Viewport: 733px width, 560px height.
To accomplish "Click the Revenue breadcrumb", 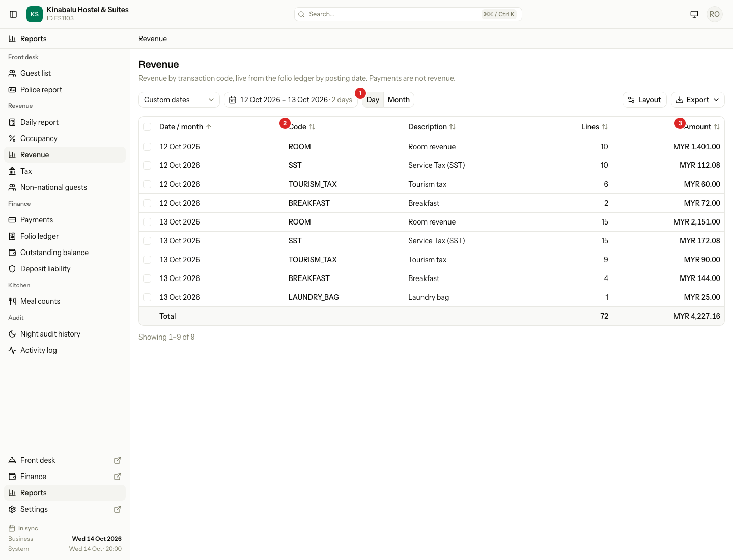I will click(x=153, y=39).
